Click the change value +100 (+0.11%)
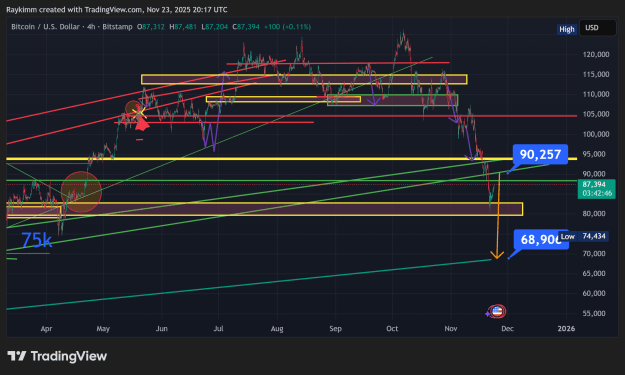Screen dimensions: 625x375 pyautogui.click(x=287, y=27)
